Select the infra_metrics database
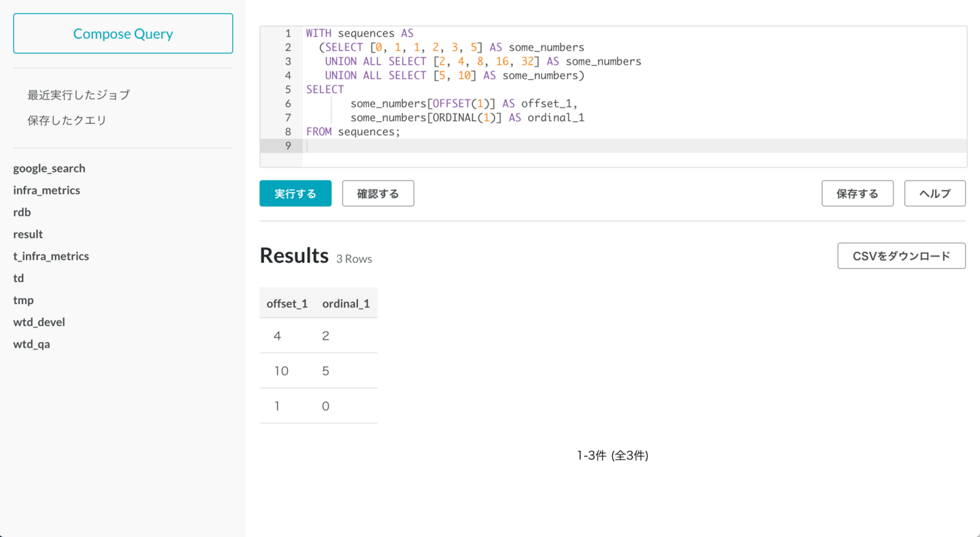Viewport: 980px width, 537px height. pos(46,190)
